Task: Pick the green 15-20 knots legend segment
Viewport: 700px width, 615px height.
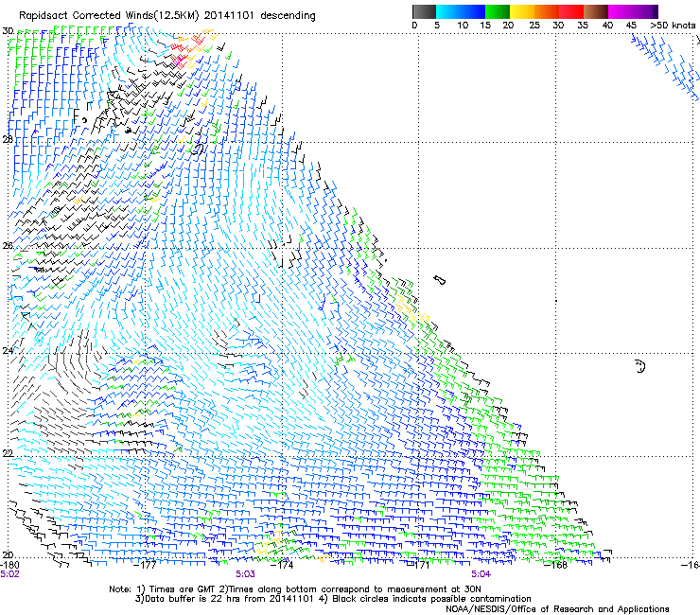Action: pyautogui.click(x=498, y=11)
